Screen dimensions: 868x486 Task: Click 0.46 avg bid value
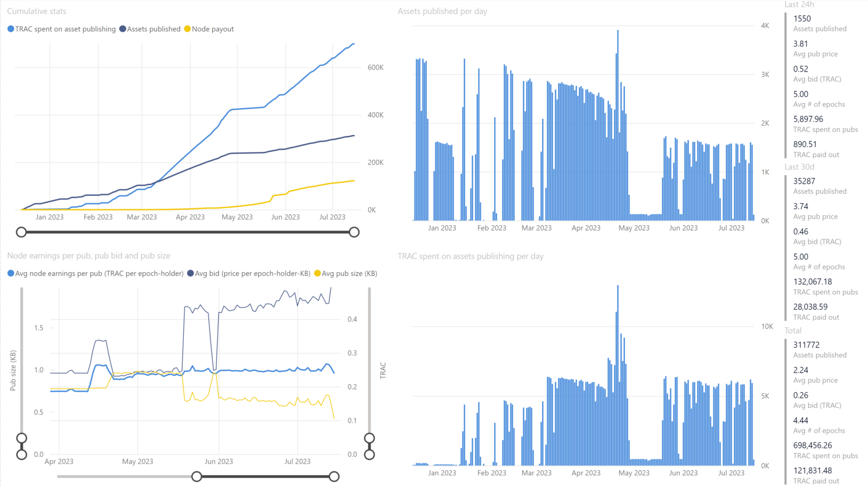pos(800,232)
